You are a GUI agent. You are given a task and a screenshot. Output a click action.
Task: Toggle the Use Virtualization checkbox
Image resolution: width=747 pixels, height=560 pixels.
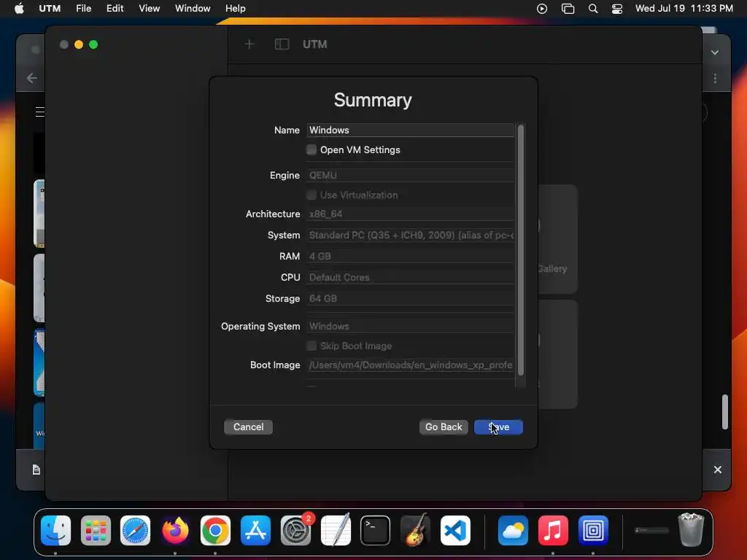pyautogui.click(x=311, y=195)
